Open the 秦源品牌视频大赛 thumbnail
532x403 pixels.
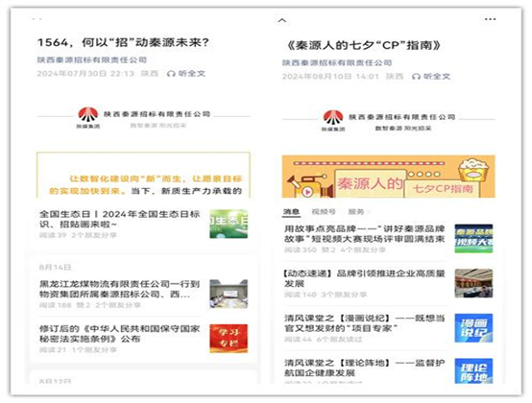[x=473, y=238]
